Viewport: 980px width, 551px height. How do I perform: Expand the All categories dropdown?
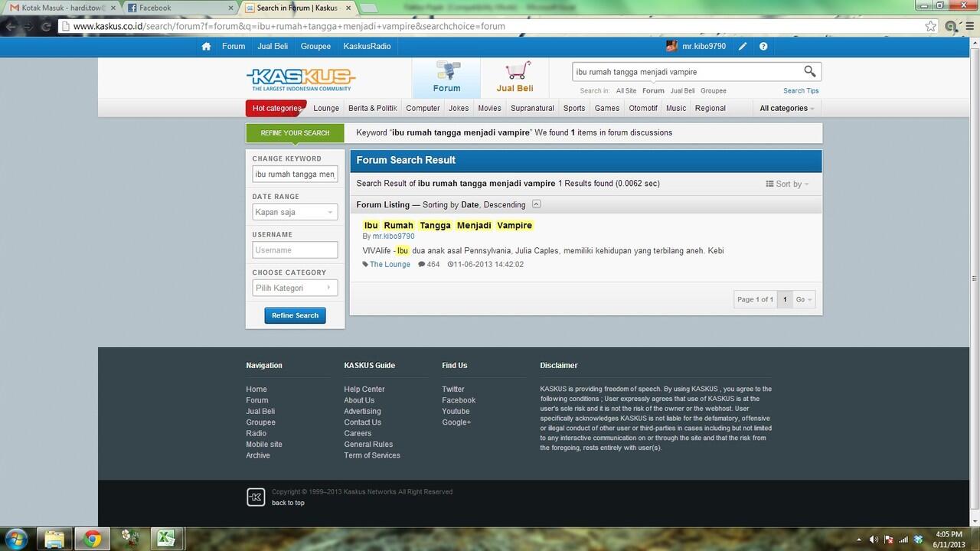point(787,109)
